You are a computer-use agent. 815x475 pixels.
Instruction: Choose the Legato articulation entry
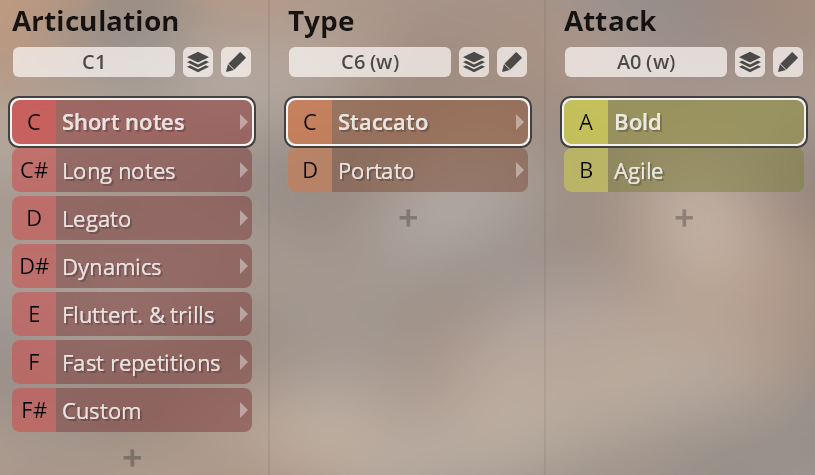pos(132,218)
